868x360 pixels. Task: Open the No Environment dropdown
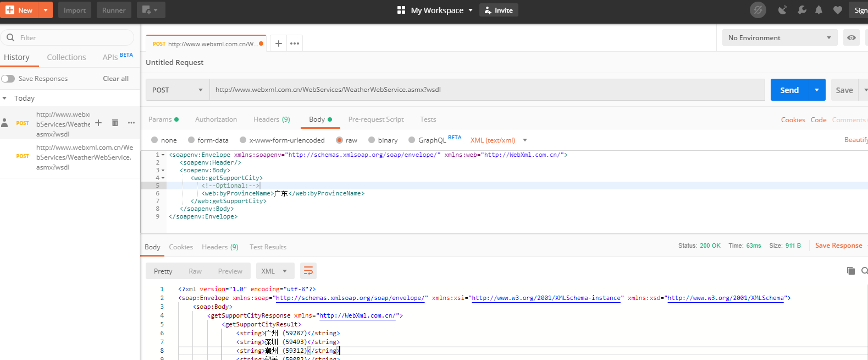pyautogui.click(x=779, y=37)
